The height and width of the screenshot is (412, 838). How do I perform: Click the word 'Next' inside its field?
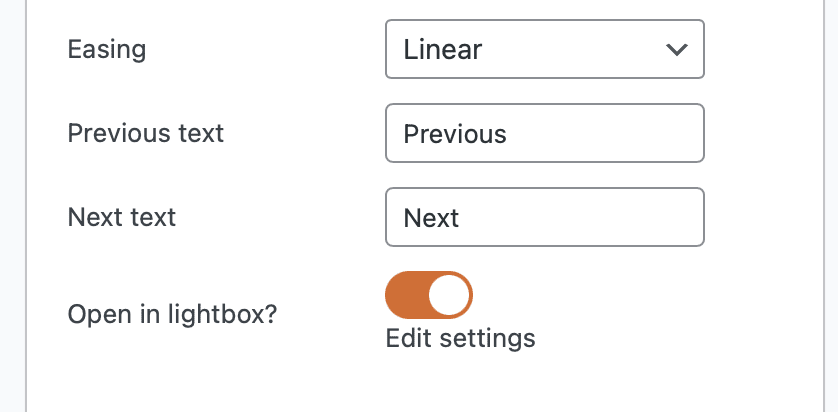[x=431, y=217]
